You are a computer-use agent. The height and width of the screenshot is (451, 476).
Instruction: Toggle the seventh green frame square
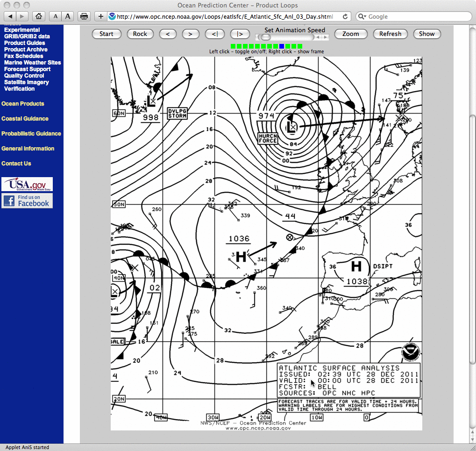coord(270,46)
